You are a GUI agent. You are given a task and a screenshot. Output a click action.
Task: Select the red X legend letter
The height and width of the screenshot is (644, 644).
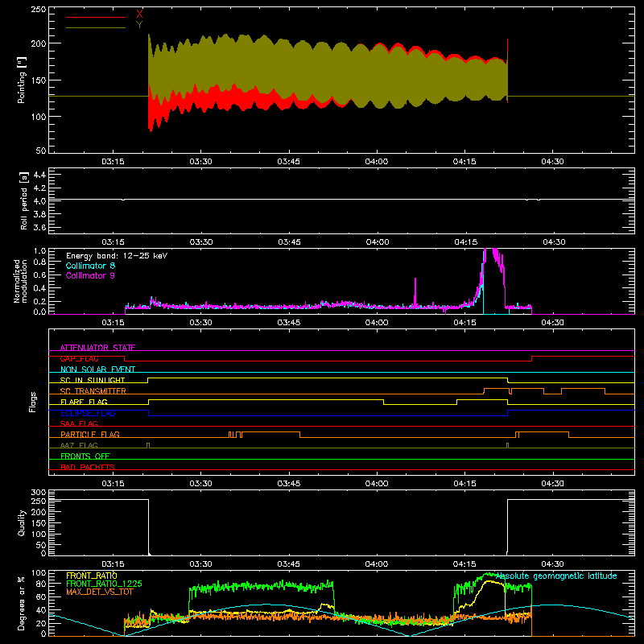click(x=139, y=14)
